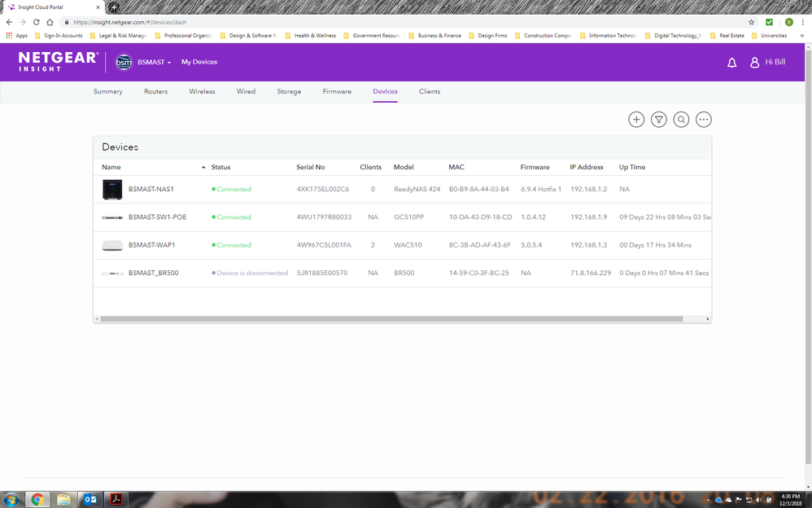Click the browser address bar
Viewport: 812px width, 508px height.
click(x=409, y=22)
